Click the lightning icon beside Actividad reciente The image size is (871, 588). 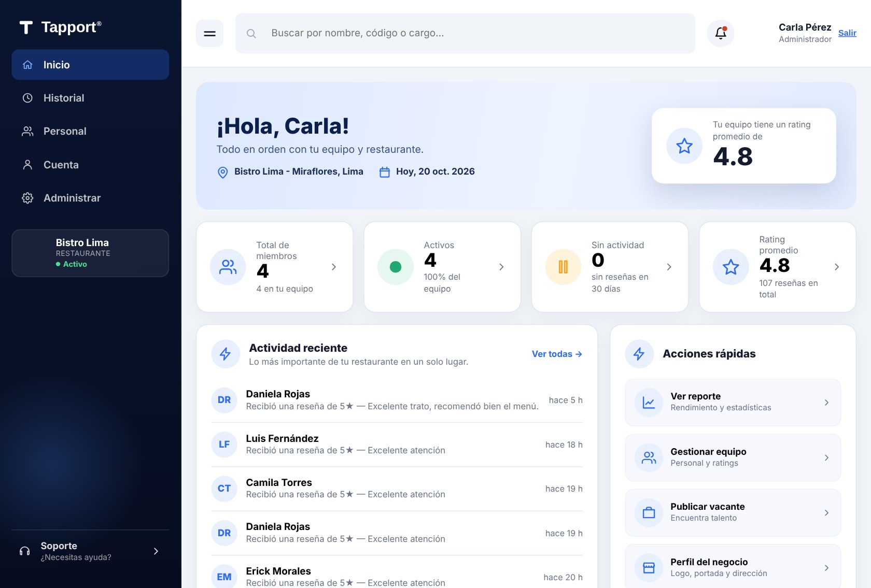click(226, 354)
